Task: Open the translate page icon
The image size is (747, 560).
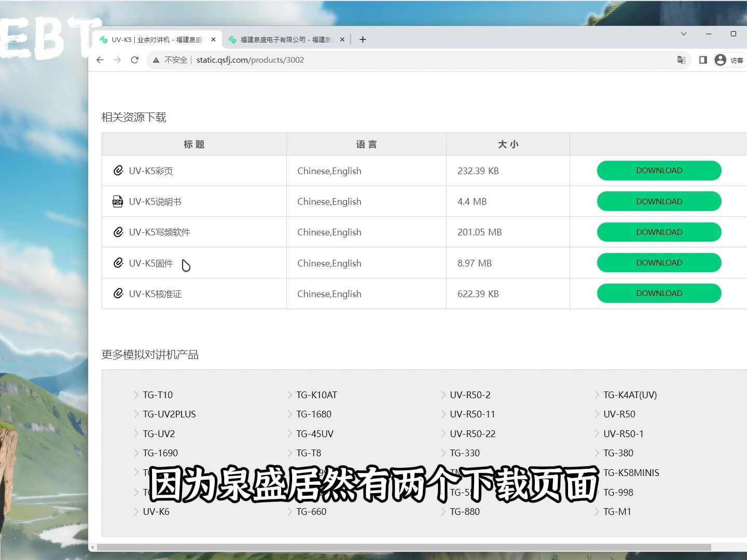Action: 681,60
